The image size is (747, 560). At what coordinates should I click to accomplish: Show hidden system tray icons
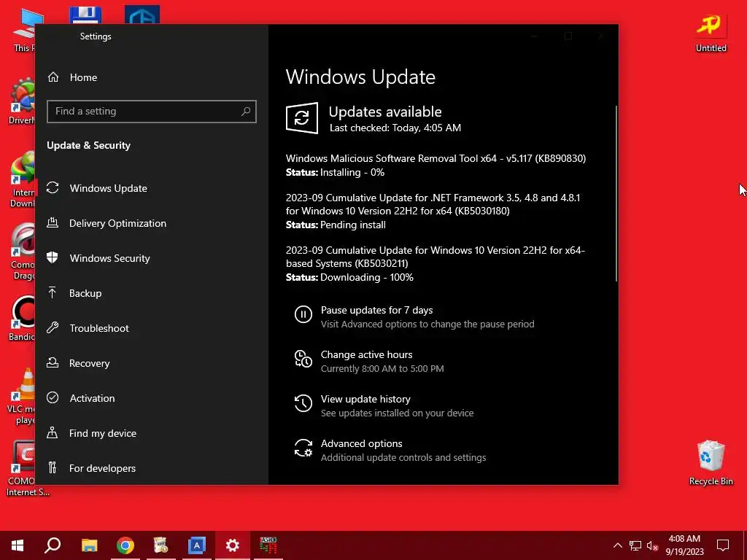point(617,545)
